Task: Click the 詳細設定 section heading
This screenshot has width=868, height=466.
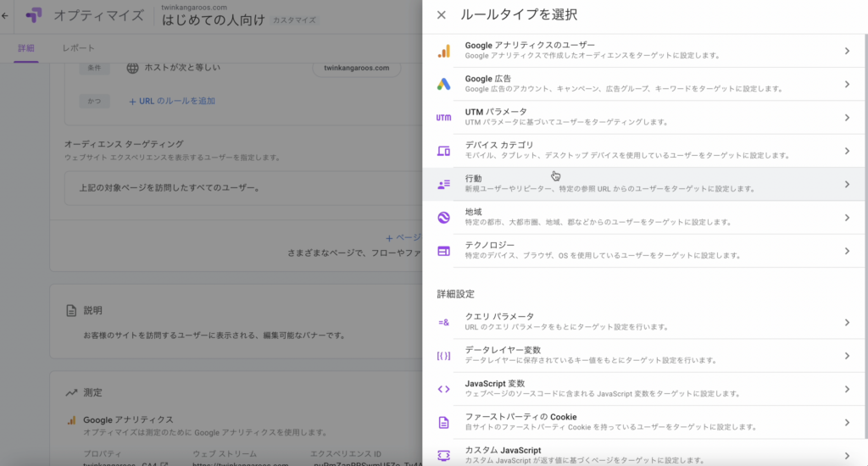Action: [x=455, y=294]
